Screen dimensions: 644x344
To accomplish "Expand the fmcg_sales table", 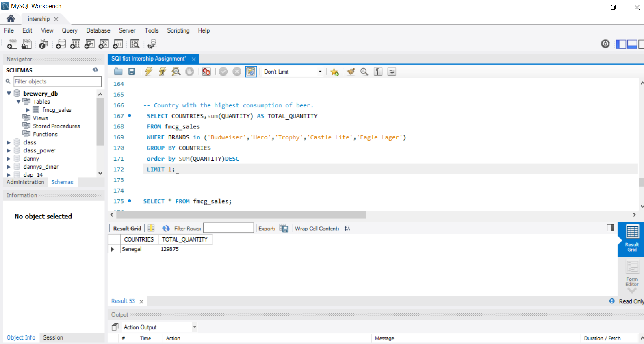I will (x=28, y=110).
